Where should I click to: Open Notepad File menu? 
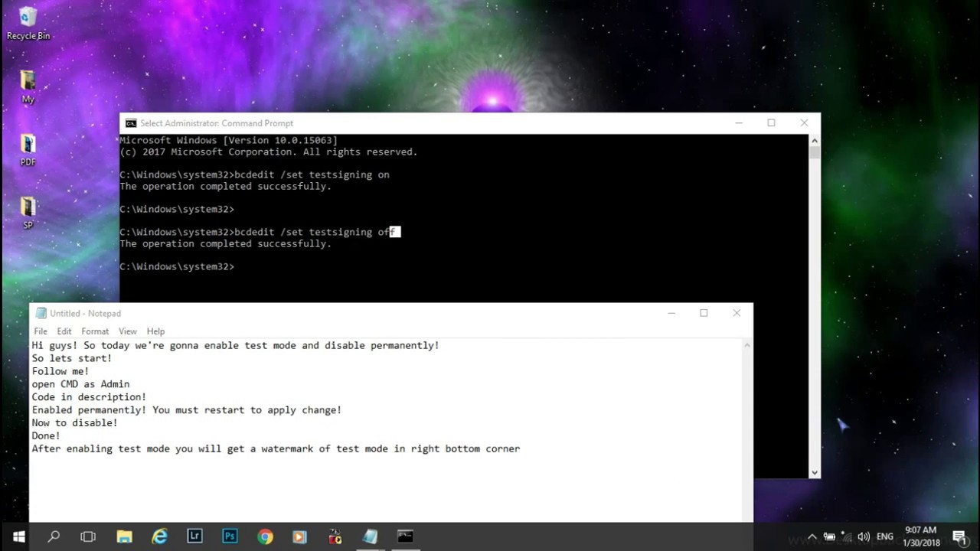coord(41,331)
